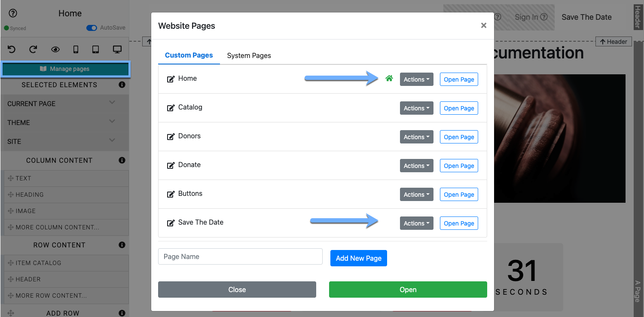Switch to mobile phone preview
Viewport: 644px width, 317px height.
[x=76, y=49]
